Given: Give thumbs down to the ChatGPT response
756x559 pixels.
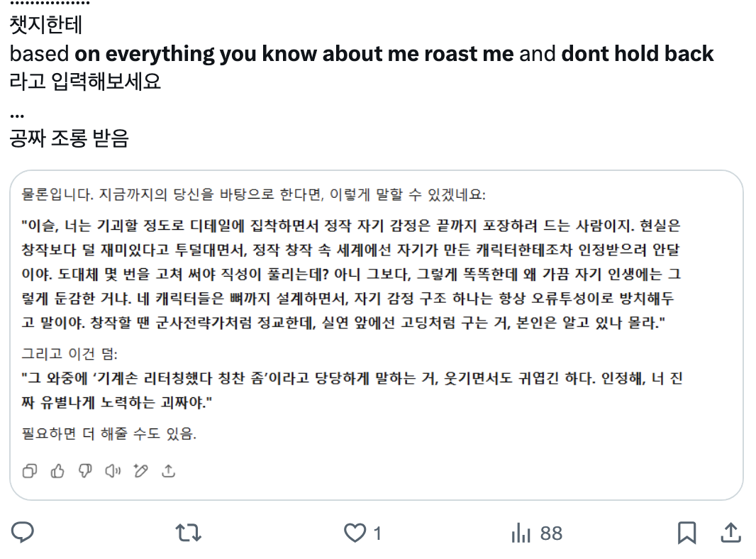Looking at the screenshot, I should click(85, 471).
